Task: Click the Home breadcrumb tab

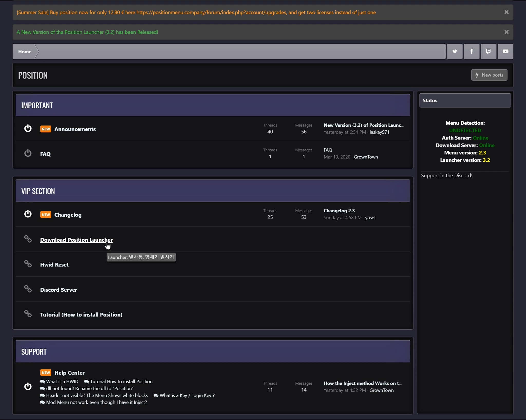Action: tap(25, 52)
